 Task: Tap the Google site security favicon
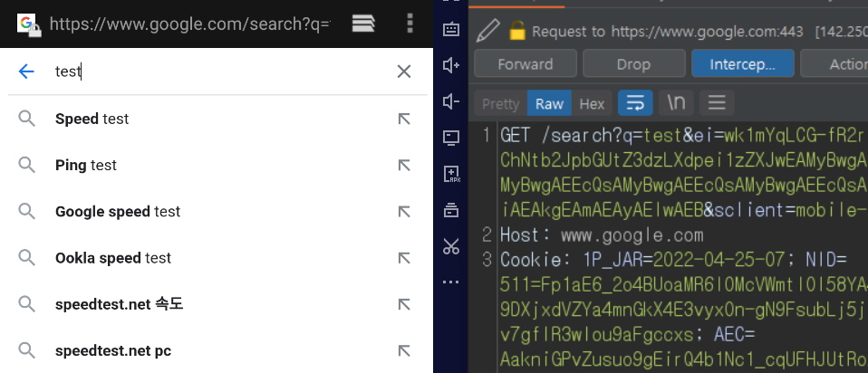29,25
